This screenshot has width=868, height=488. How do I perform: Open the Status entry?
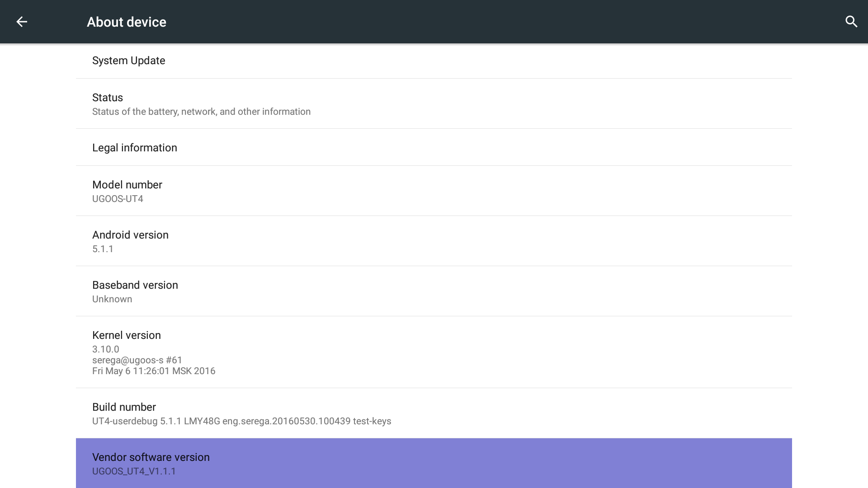108,98
